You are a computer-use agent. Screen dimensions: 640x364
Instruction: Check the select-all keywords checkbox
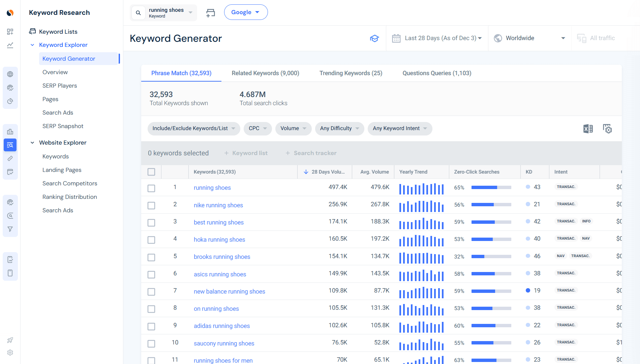coord(151,172)
